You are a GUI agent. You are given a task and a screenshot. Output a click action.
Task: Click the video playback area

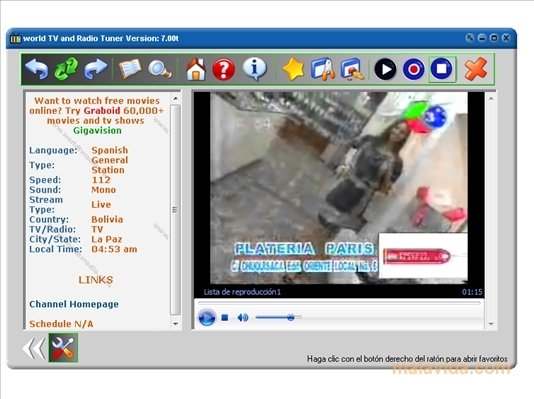[x=339, y=188]
